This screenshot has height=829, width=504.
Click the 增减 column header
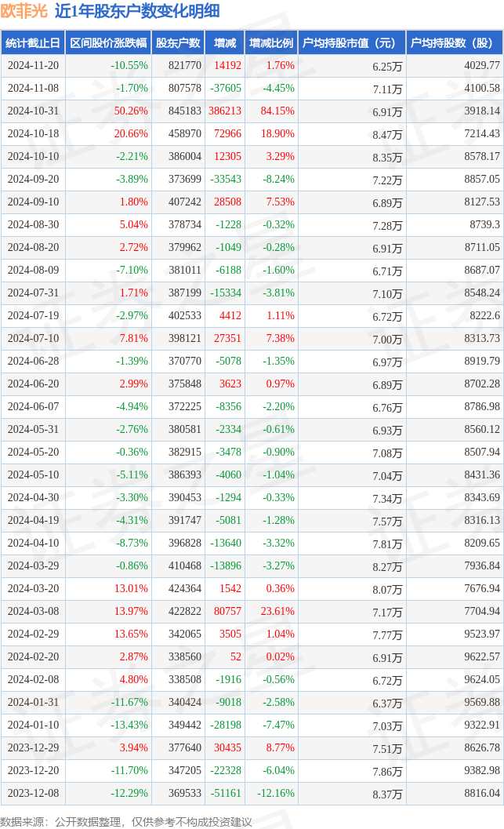tap(225, 43)
